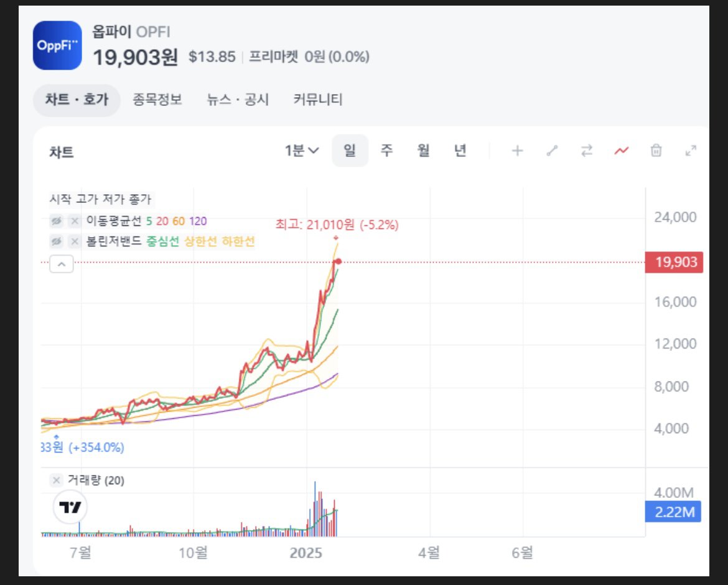The width and height of the screenshot is (728, 585).
Task: Switch to the 종목정보 tab
Action: [x=157, y=100]
